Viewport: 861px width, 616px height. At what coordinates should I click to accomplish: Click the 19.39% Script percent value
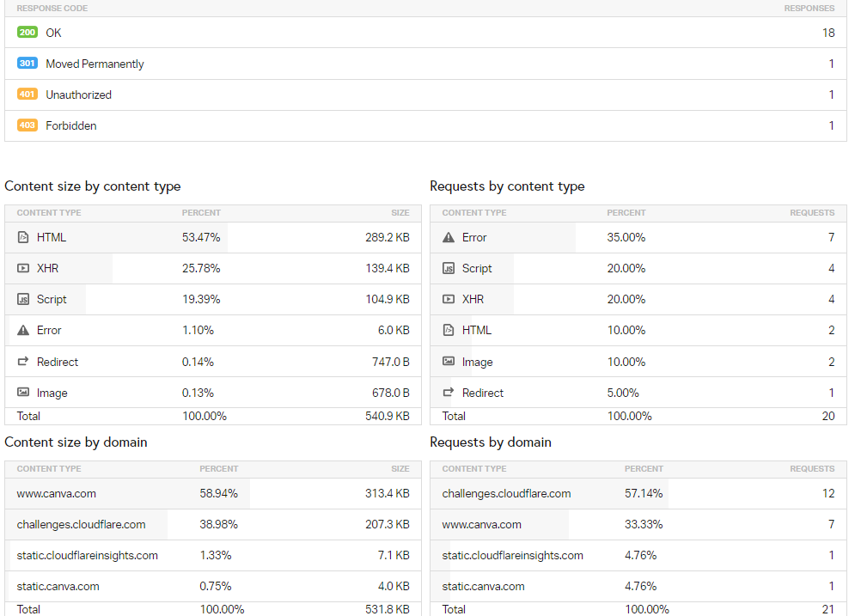point(201,299)
